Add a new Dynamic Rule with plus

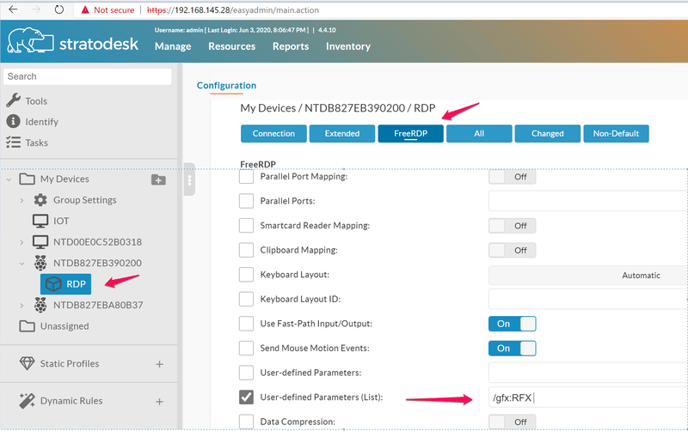pos(159,402)
